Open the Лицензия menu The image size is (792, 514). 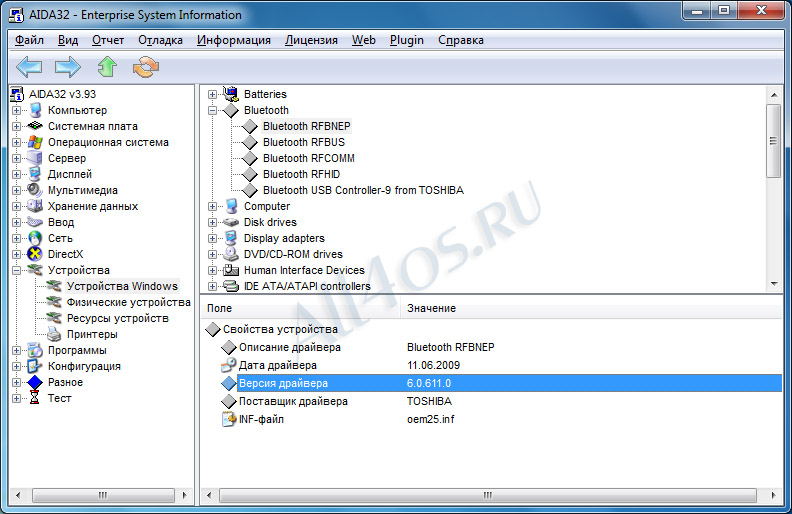311,40
